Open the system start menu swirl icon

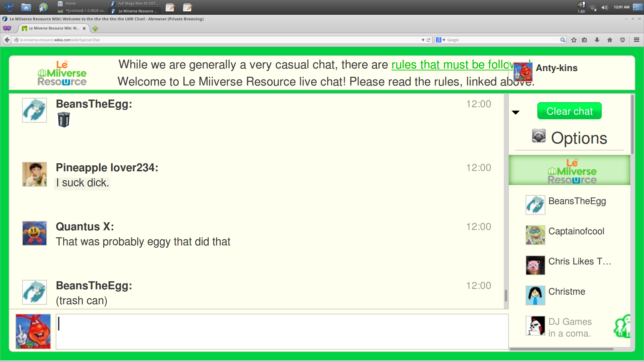[x=8, y=7]
